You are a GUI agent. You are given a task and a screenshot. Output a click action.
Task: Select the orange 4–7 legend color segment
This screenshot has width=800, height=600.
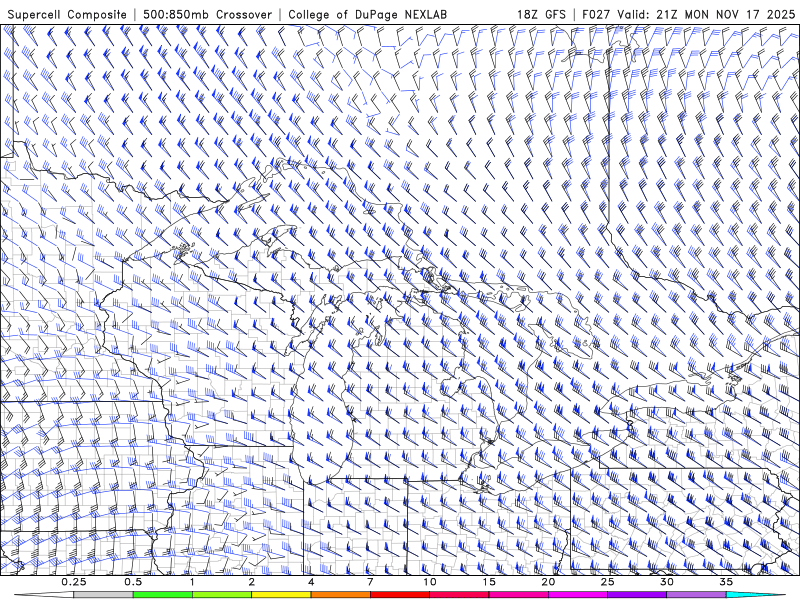pyautogui.click(x=340, y=595)
